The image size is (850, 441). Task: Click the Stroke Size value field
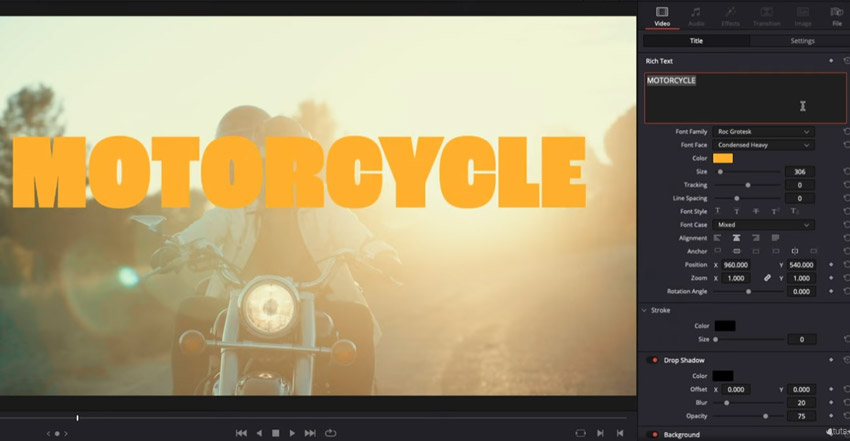[x=801, y=340]
